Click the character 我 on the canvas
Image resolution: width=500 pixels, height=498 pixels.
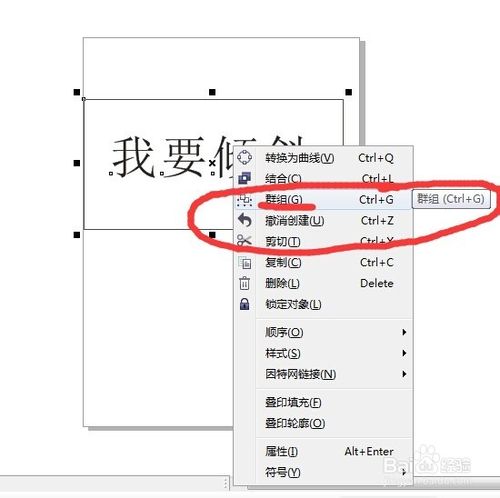tap(133, 157)
